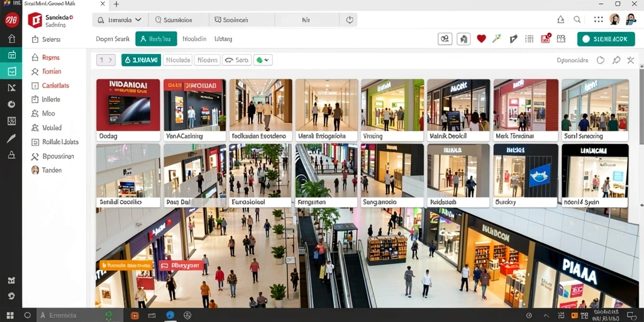Click the green LINIAVG filter button
Screen dimensions: 644x322
point(141,60)
